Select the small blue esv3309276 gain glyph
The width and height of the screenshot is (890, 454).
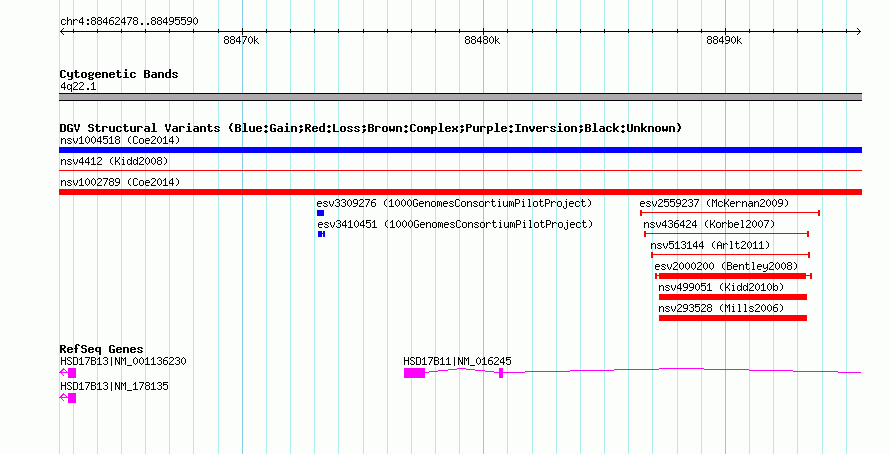(320, 213)
